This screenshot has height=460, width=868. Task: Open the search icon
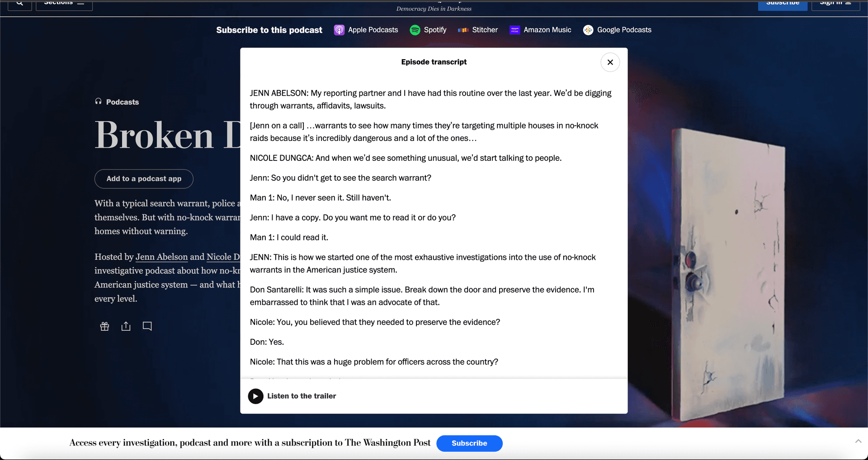[x=19, y=4]
